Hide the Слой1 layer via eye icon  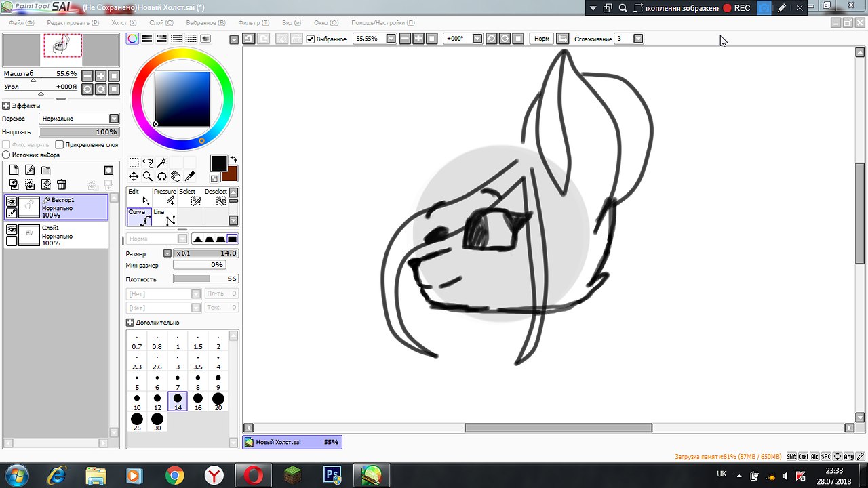pos(12,230)
